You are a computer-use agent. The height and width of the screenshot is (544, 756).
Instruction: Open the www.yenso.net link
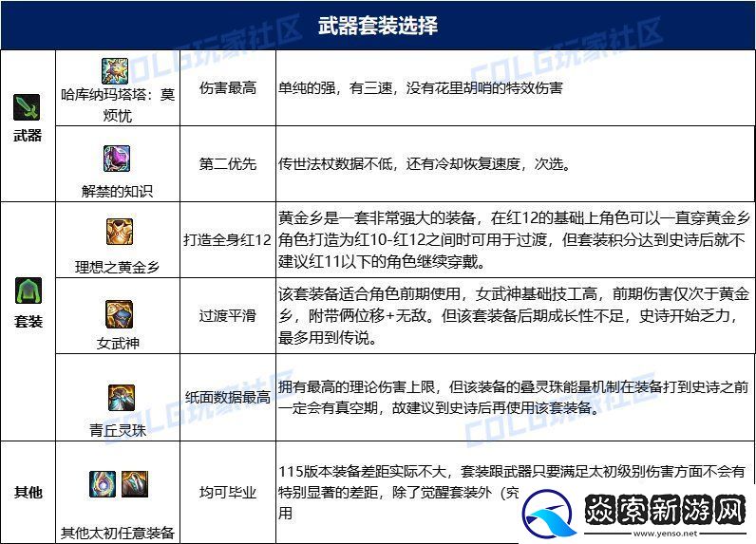pos(666,533)
